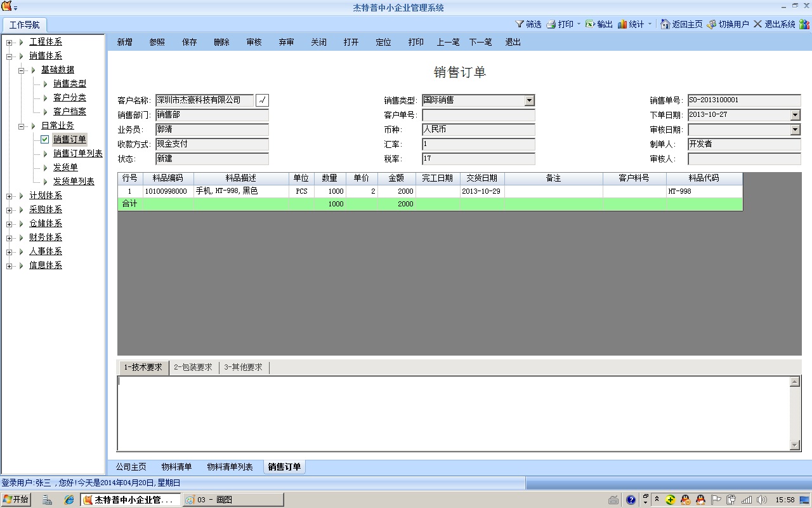Click the 保存 toolbar button
This screenshot has height=508, width=812.
(190, 42)
